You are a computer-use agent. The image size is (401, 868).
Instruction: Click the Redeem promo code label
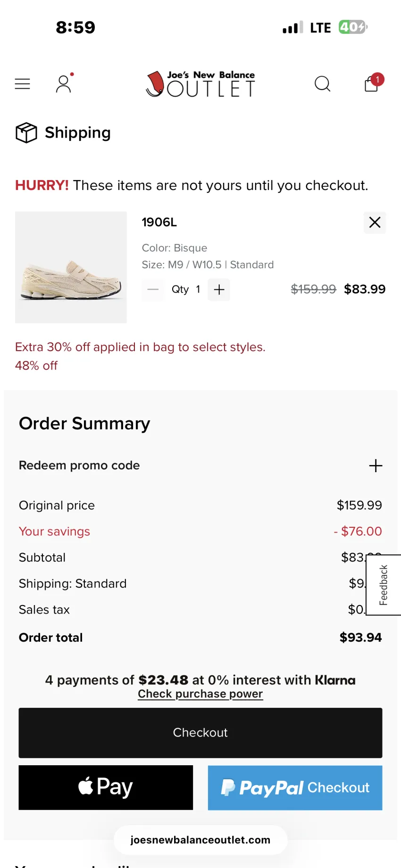(79, 466)
